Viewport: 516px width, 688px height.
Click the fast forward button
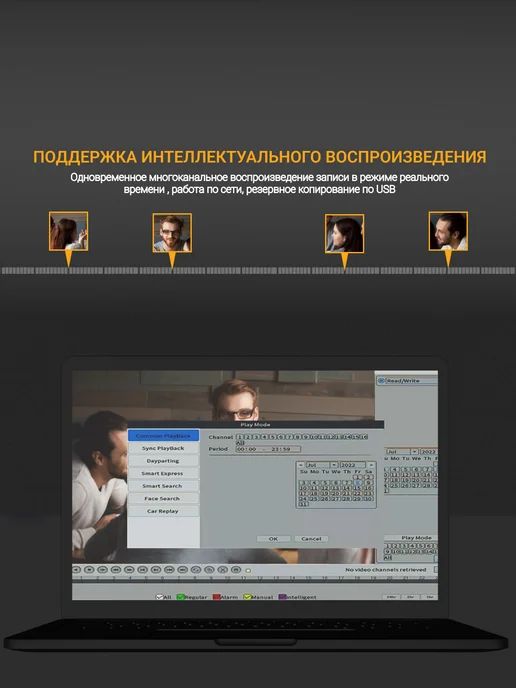point(129,570)
